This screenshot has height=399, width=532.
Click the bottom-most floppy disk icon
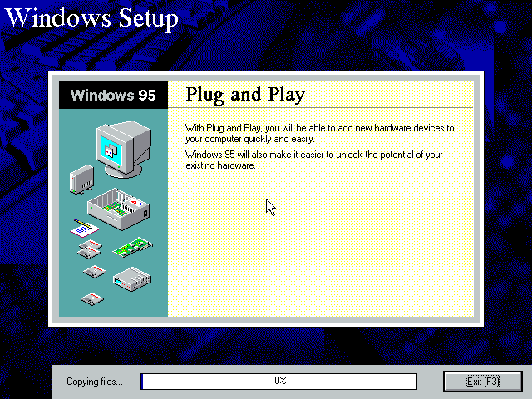click(92, 298)
